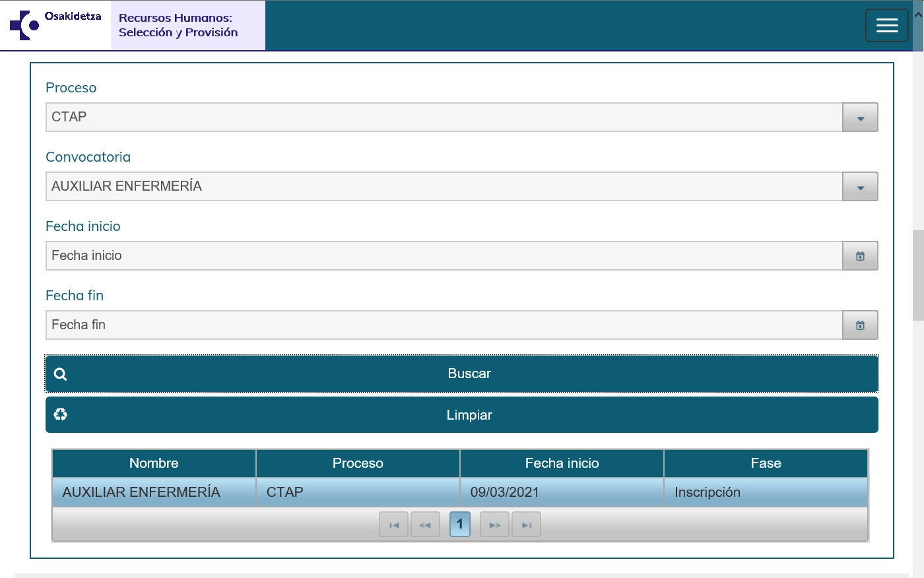
Task: Sort by the Nombre column header
Action: coord(154,463)
